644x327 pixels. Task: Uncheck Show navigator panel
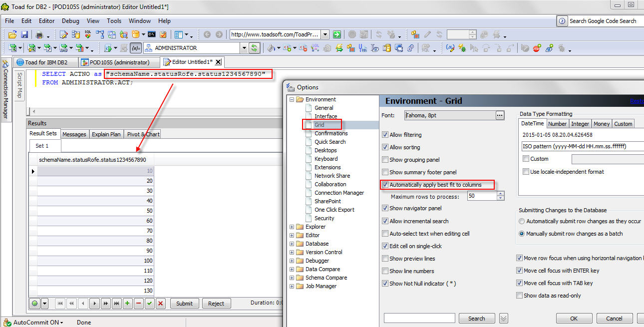click(x=385, y=208)
